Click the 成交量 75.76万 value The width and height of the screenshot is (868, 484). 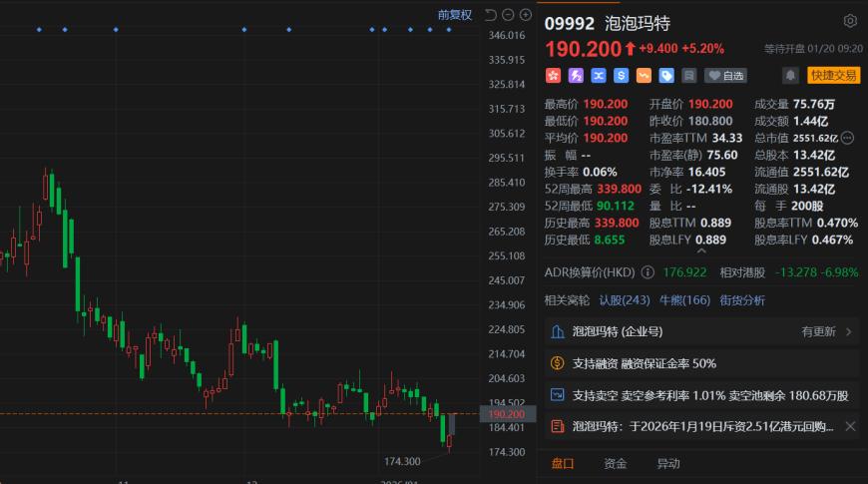tap(814, 104)
